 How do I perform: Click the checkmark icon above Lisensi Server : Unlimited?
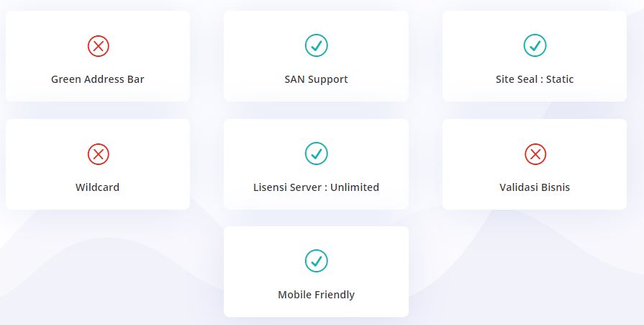tap(316, 153)
